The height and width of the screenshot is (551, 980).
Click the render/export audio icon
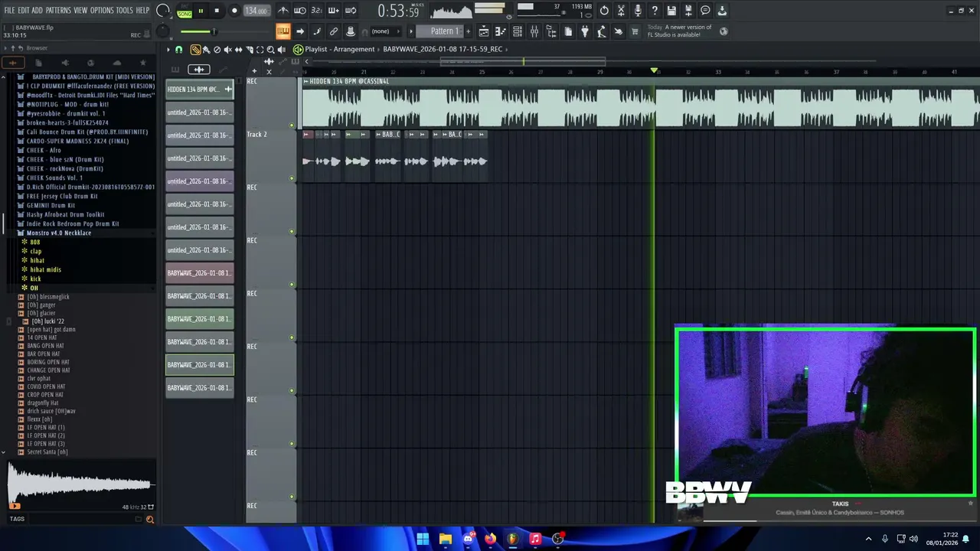(688, 11)
